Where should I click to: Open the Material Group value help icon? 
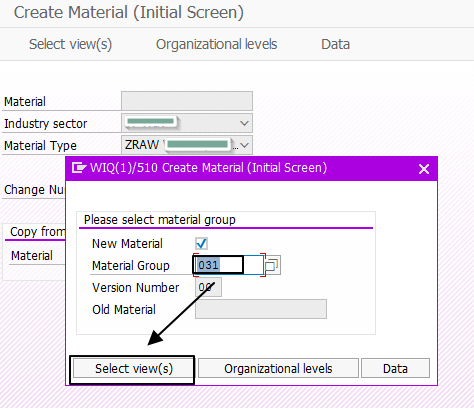[x=272, y=265]
